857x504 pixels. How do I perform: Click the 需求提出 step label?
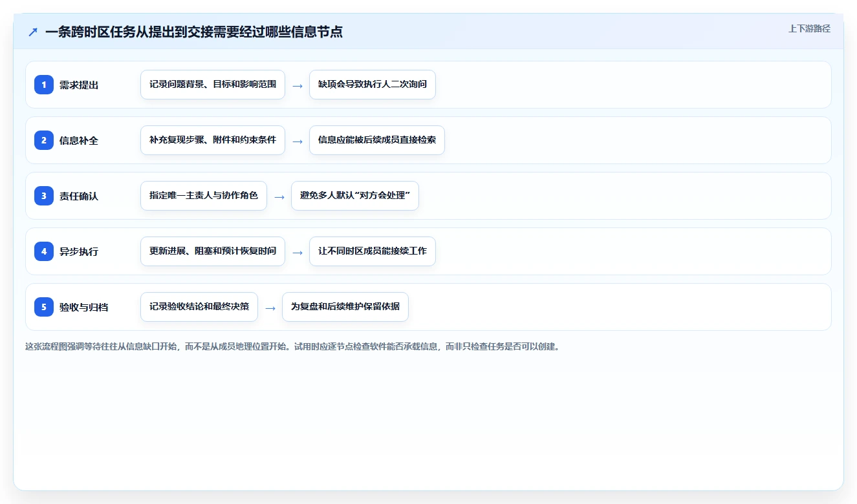pos(79,85)
